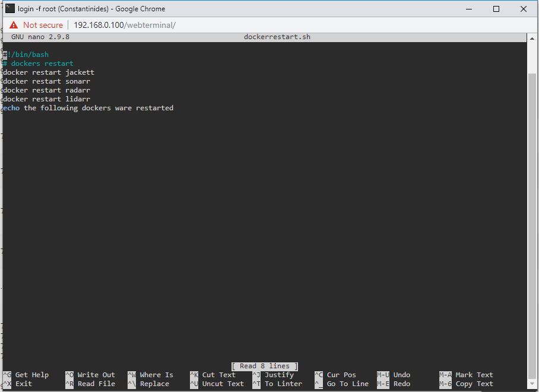Close the Chrome web terminal window
Screen dimensions: 539x392
(x=524, y=9)
